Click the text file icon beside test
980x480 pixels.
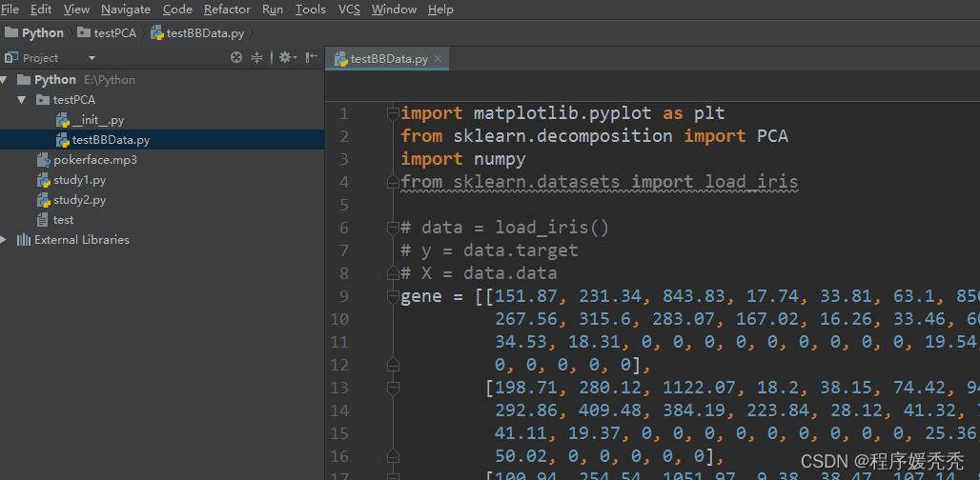coord(43,220)
